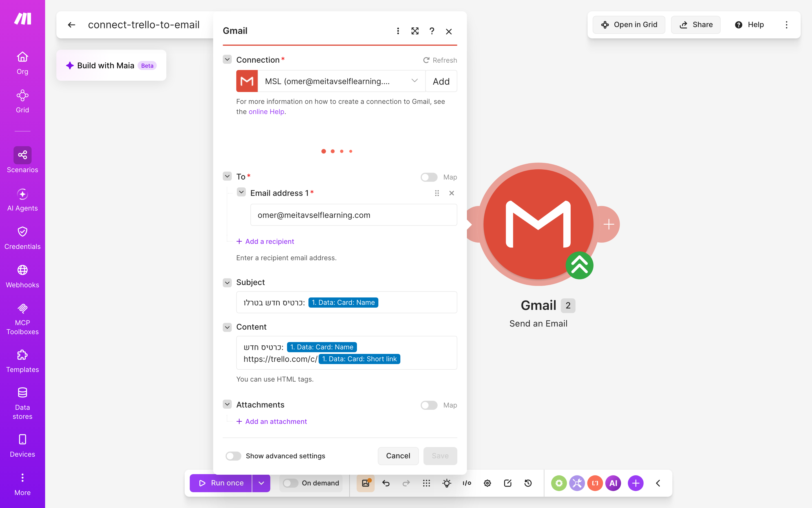Viewport: 812px width, 508px height.
Task: Open top-right three-dot scenario menu
Action: (x=787, y=25)
